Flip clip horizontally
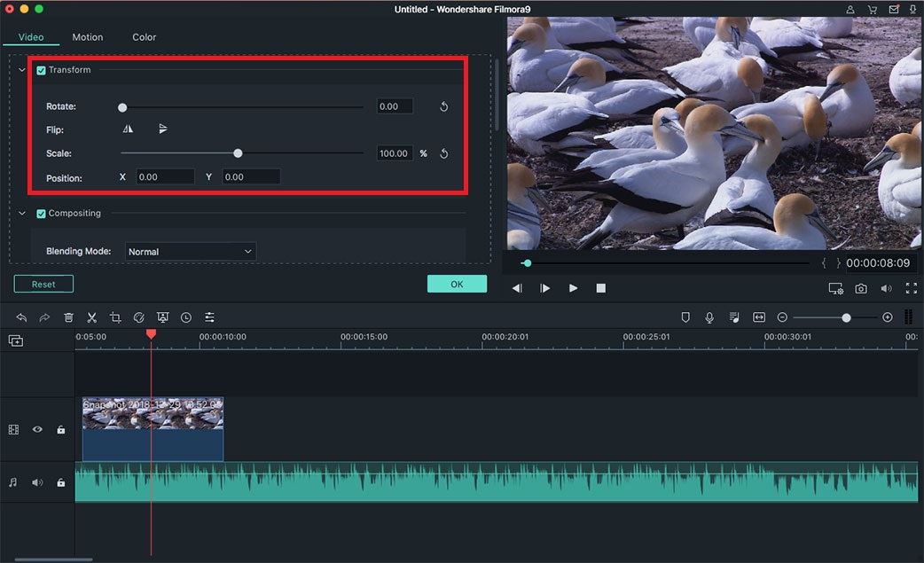The image size is (924, 563). [x=128, y=129]
